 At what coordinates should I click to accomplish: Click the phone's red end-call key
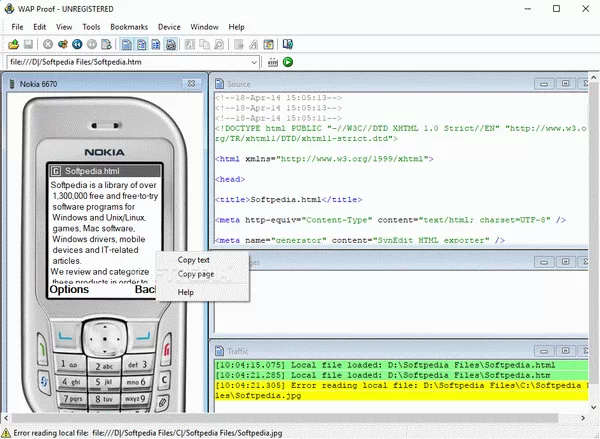[x=166, y=349]
